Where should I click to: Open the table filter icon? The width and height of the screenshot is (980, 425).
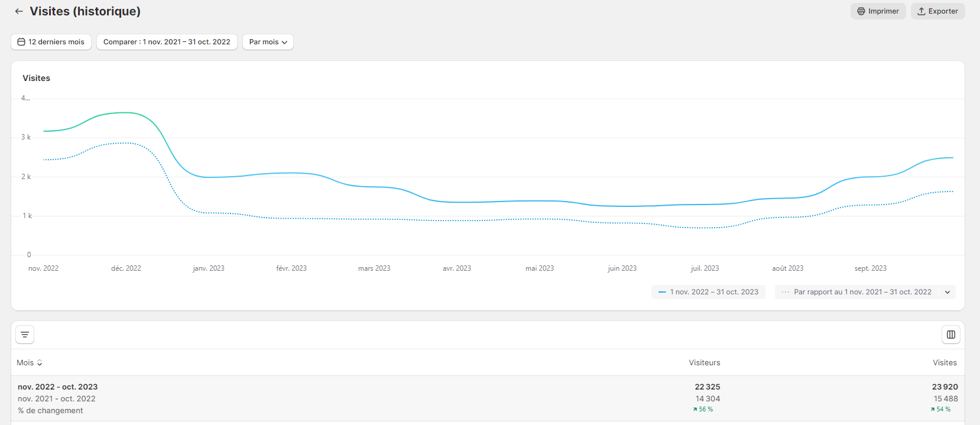coord(25,335)
